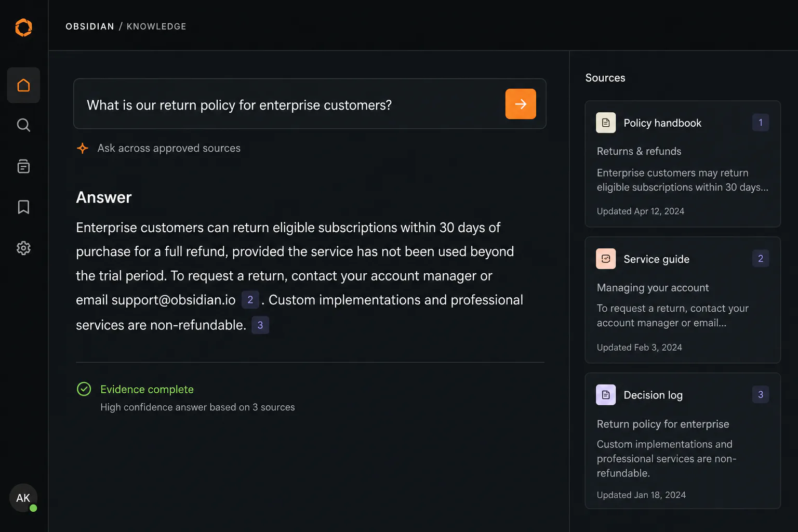Open the Settings gear icon
Viewport: 798px width, 532px height.
point(23,248)
